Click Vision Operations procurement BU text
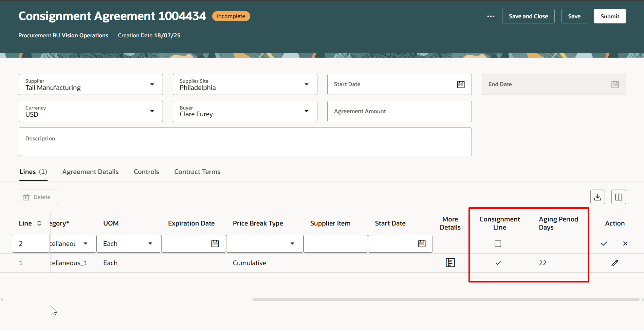Viewport: 644px width, 331px height. [x=85, y=35]
